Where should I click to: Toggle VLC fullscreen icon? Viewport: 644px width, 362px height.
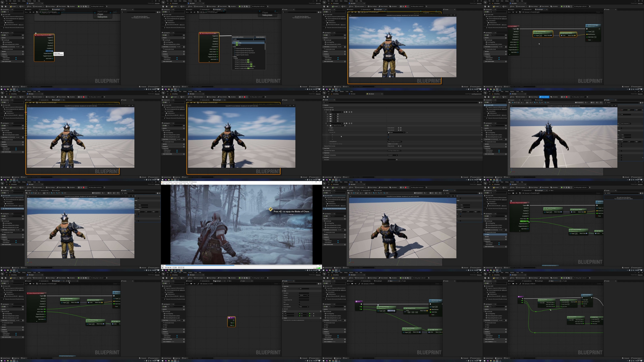174,267
